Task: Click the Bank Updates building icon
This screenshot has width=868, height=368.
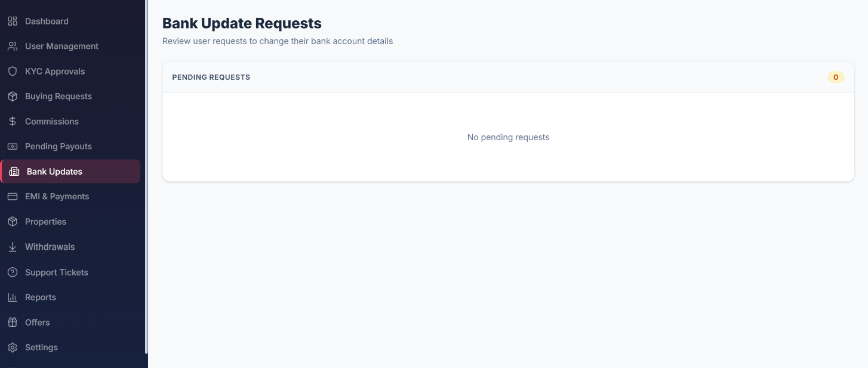Action: pos(14,172)
